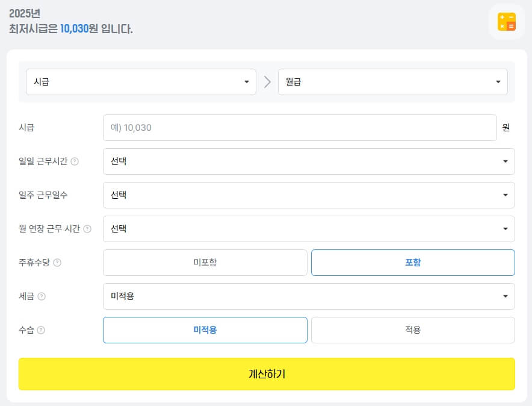Expand the 일주 근무일수 dropdown
Screen dimensions: 532x406
click(309, 195)
